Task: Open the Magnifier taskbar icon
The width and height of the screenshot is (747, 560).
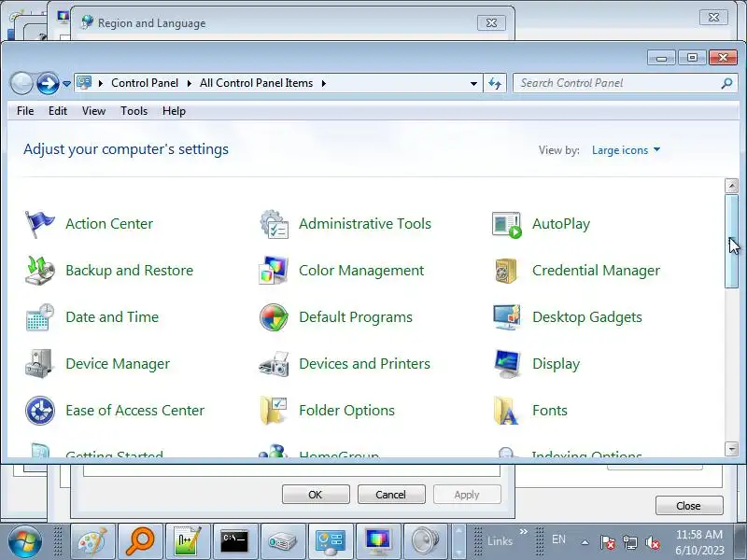Action: (x=140, y=541)
